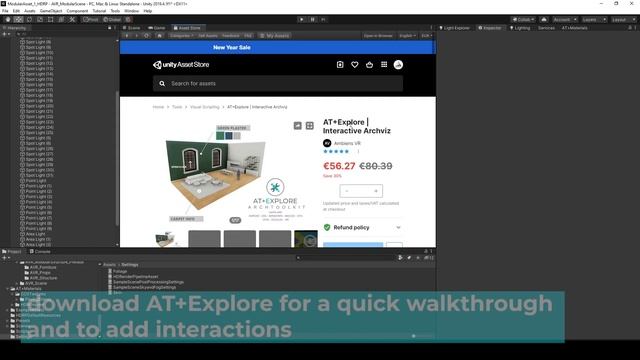Image resolution: width=640 pixels, height=360 pixels.
Task: Switch to the Light Explorer tab
Action: tap(454, 28)
